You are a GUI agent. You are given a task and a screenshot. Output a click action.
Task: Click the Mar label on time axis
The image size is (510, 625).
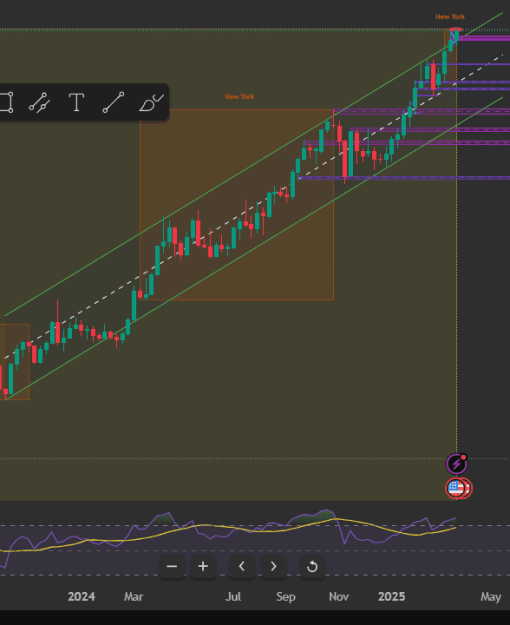134,597
